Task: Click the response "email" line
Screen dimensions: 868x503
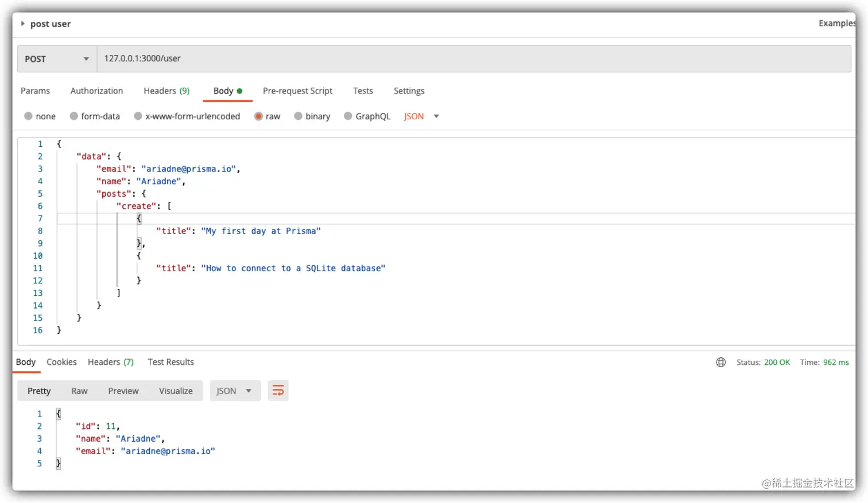Action: pyautogui.click(x=145, y=451)
